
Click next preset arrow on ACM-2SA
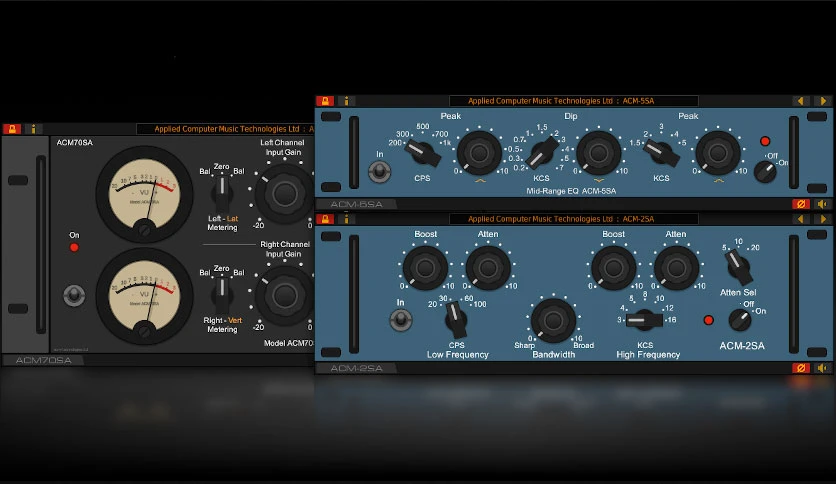pyautogui.click(x=823, y=219)
